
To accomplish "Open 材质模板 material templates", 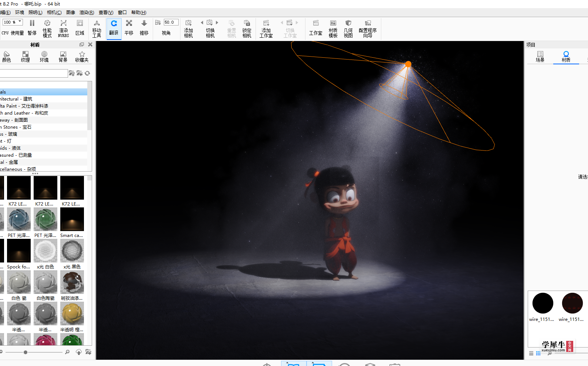I will pyautogui.click(x=333, y=28).
